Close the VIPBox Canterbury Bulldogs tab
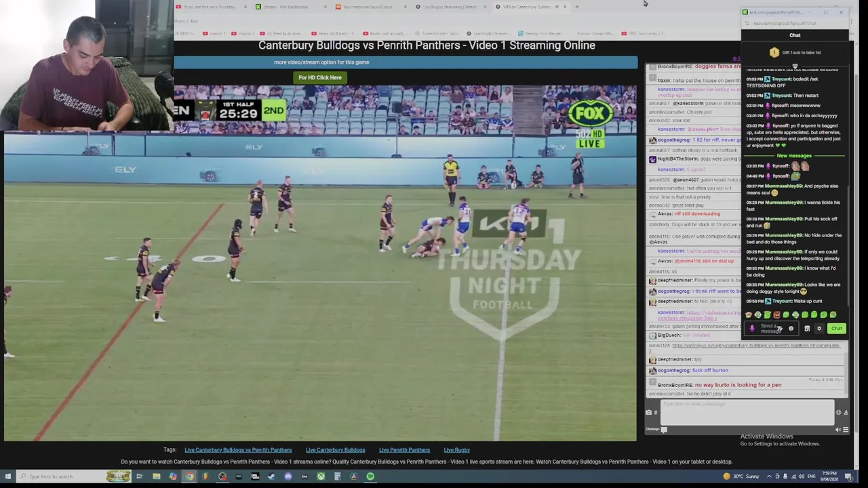868x488 pixels. click(565, 7)
